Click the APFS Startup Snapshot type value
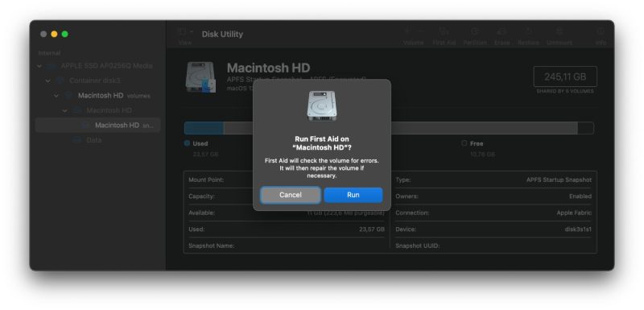 (x=559, y=180)
